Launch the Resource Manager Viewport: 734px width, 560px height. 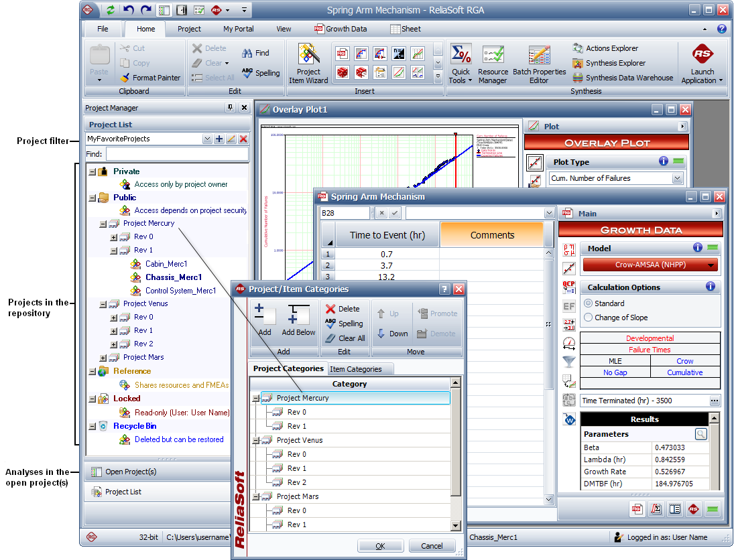click(x=493, y=64)
